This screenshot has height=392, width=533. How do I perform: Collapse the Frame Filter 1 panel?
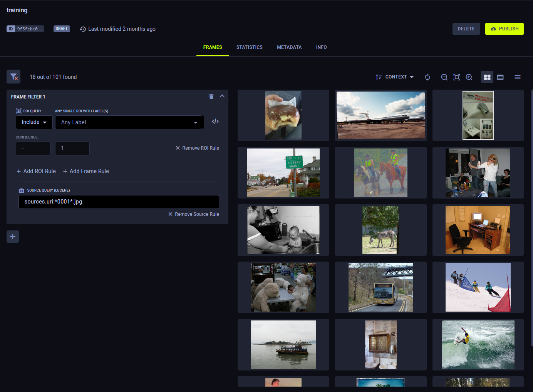tap(222, 96)
